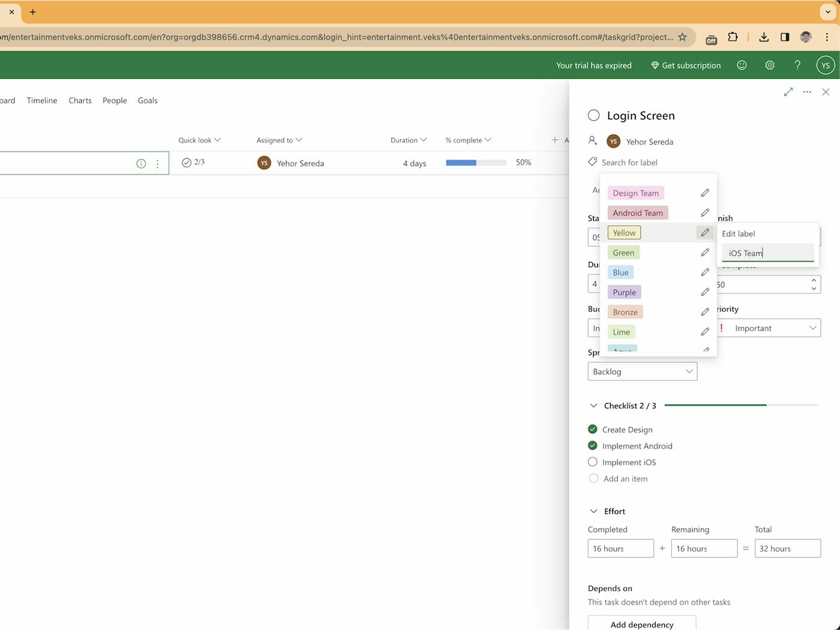The width and height of the screenshot is (840, 630).
Task: Click the Edit label text field
Action: coord(768,253)
